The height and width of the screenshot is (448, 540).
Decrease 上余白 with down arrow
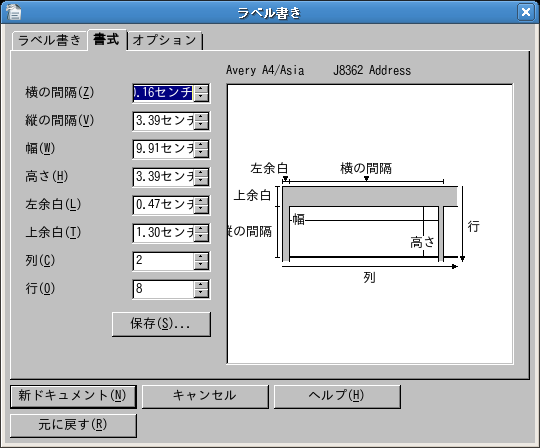(x=201, y=237)
